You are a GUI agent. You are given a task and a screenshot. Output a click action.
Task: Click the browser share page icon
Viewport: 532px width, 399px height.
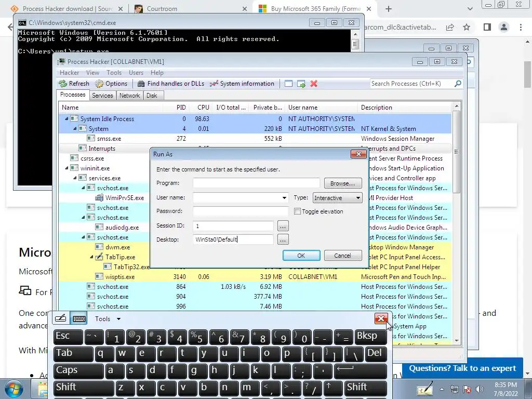450,27
